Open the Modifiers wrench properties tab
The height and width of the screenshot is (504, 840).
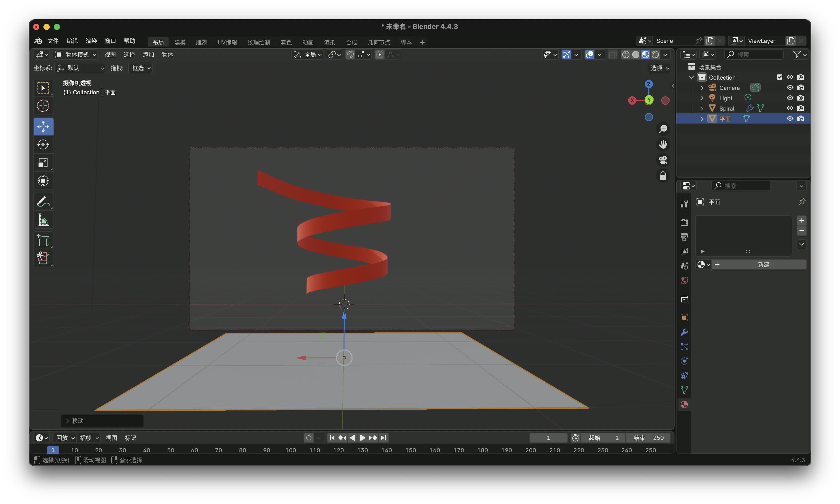point(684,332)
